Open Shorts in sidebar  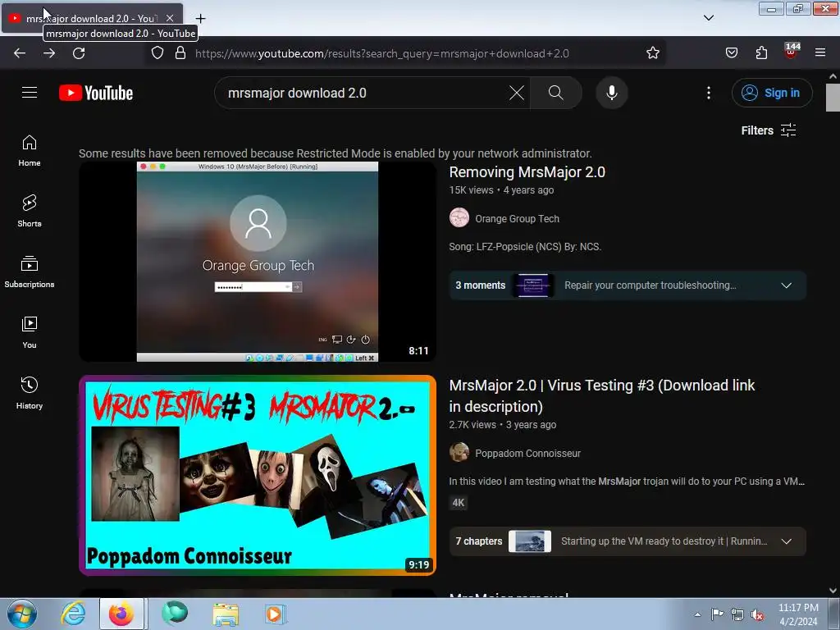click(30, 211)
